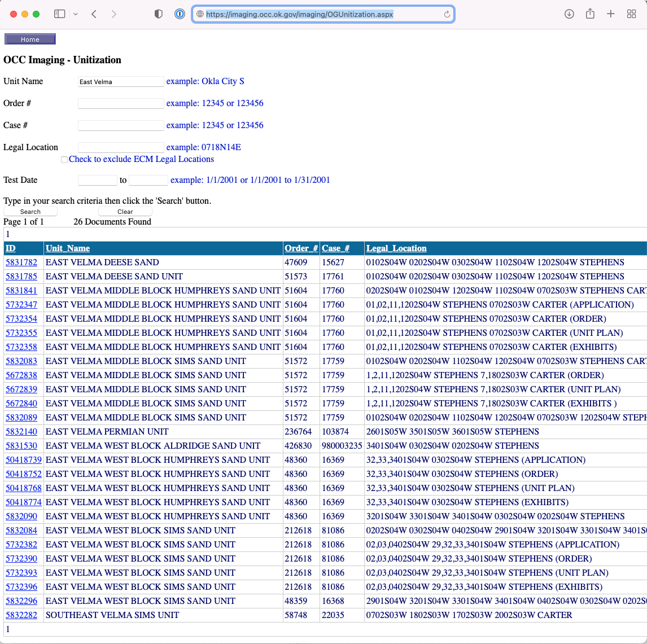Open document ID 5732382

[21, 545]
